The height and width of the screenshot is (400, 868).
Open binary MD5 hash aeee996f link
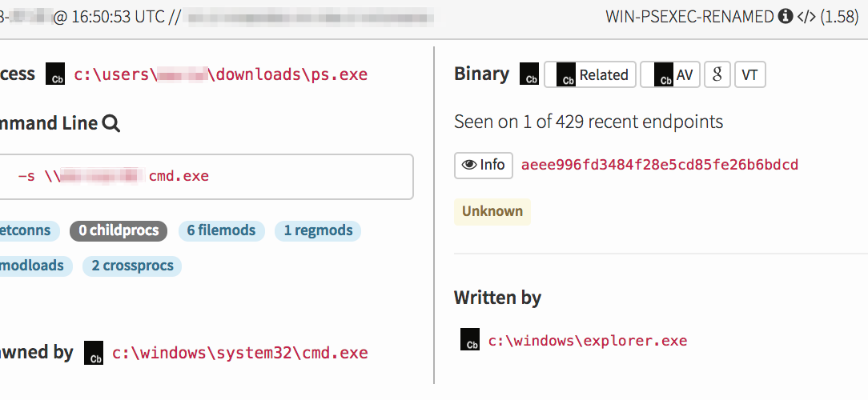click(x=659, y=165)
